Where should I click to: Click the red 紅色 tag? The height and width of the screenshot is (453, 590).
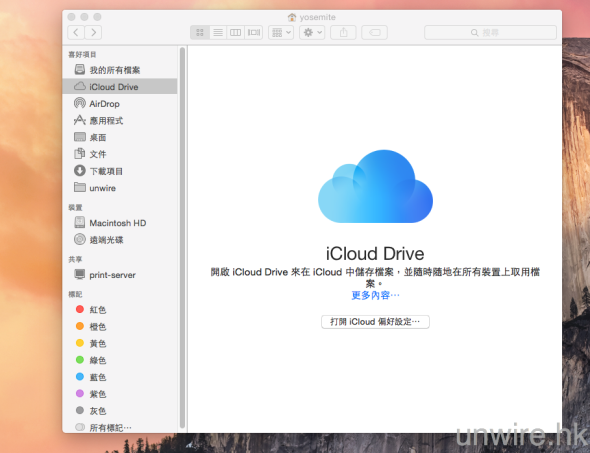click(120, 309)
